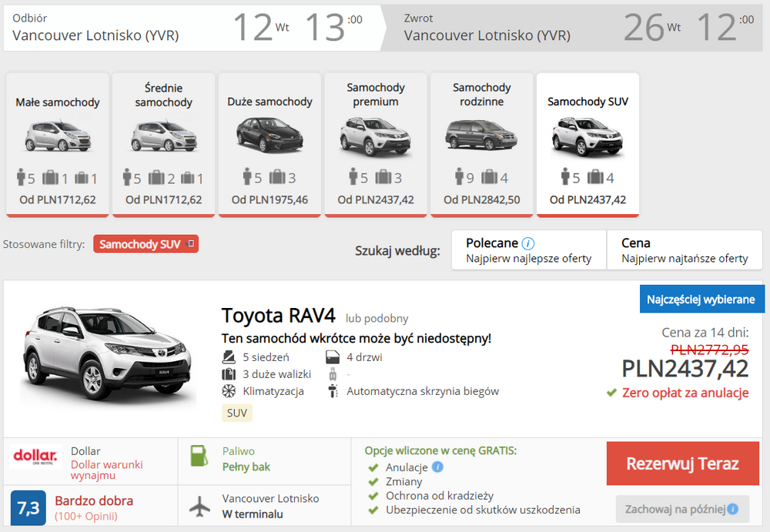Image resolution: width=770 pixels, height=532 pixels.
Task: Click the W terminalu location text
Action: [253, 514]
